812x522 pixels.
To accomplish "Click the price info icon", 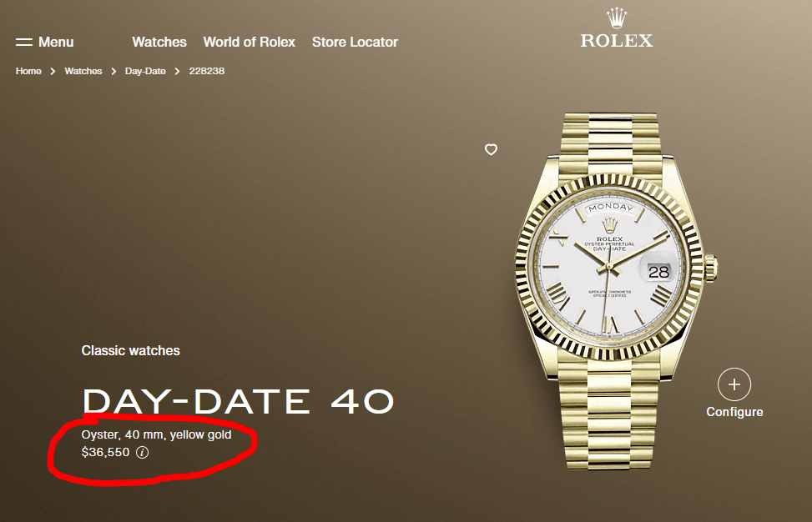I will click(142, 452).
